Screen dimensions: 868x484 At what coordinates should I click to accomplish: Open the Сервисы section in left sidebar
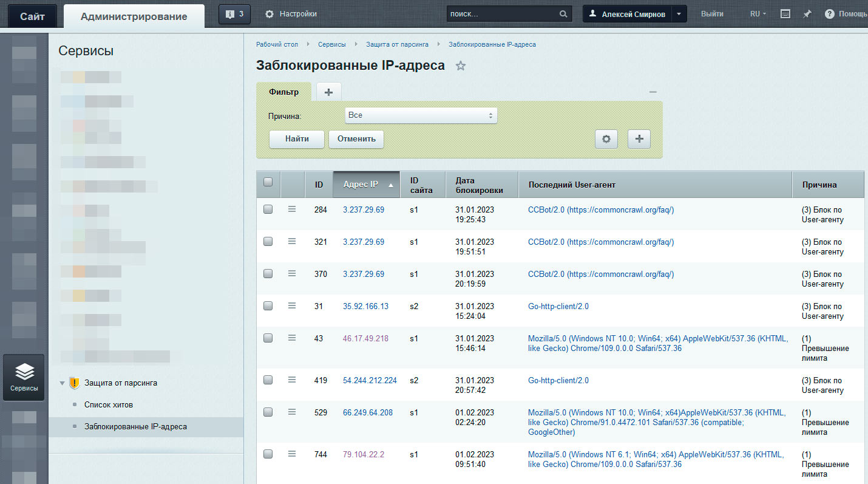(24, 377)
